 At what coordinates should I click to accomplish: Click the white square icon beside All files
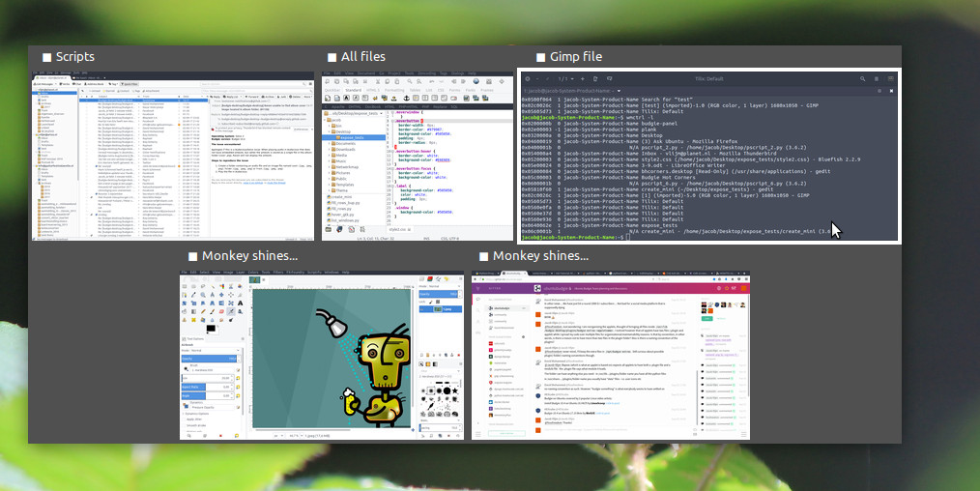(331, 57)
